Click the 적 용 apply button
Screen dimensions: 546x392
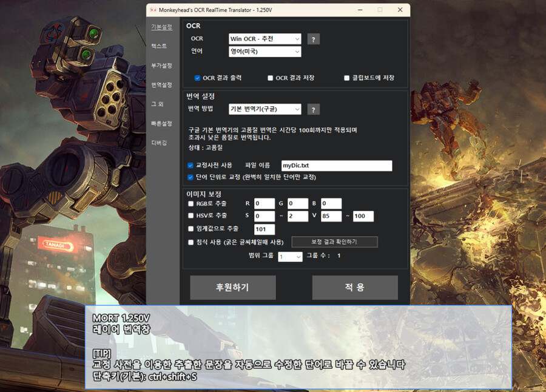click(355, 288)
